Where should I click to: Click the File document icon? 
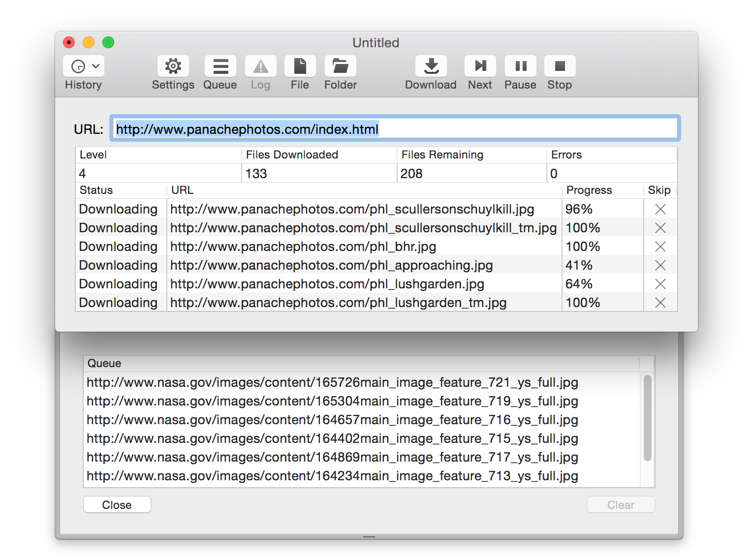300,66
